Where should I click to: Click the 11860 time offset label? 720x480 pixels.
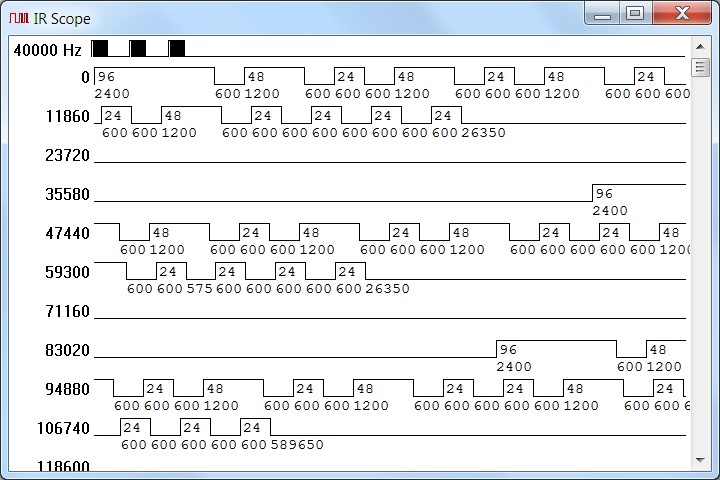67,116
